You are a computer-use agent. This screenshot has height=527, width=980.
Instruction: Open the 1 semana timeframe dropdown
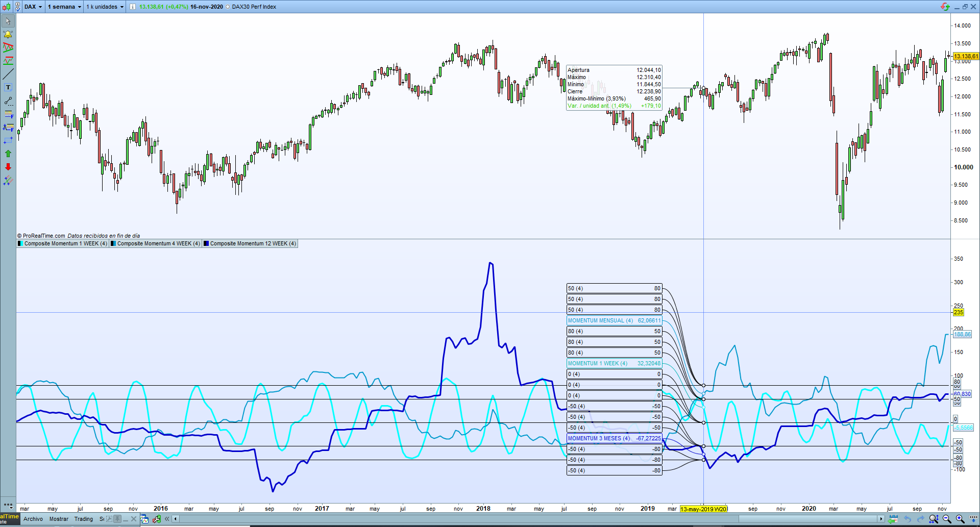pos(64,7)
